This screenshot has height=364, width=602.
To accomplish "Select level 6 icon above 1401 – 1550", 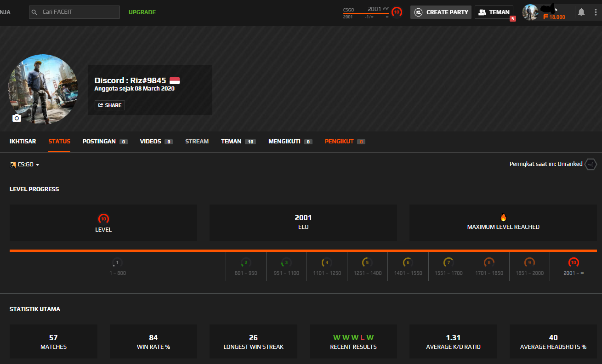I will tap(408, 263).
